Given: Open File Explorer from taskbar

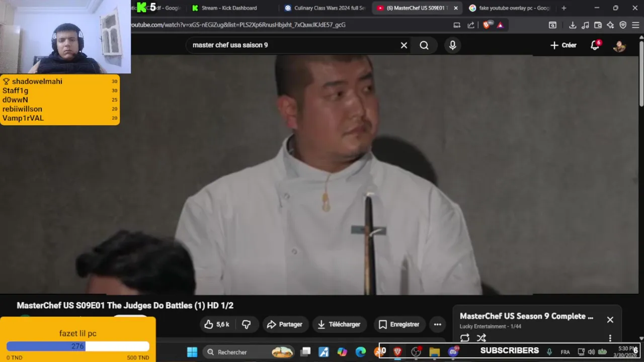Looking at the screenshot, I should 435,352.
